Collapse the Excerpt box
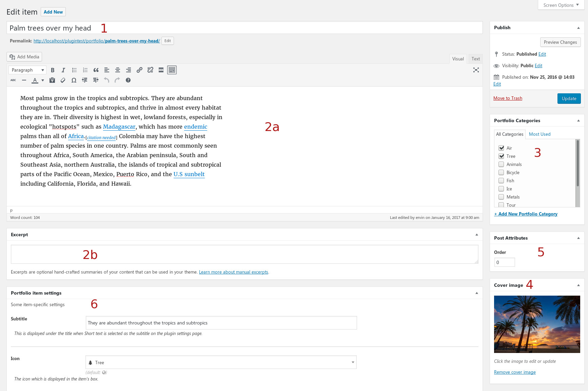This screenshot has height=391, width=588. (477, 235)
